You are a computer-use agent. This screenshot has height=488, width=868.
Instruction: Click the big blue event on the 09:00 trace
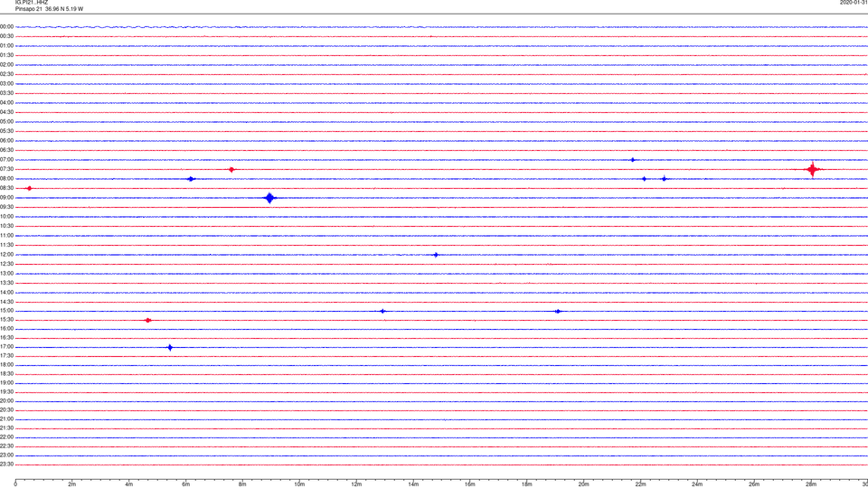click(269, 198)
